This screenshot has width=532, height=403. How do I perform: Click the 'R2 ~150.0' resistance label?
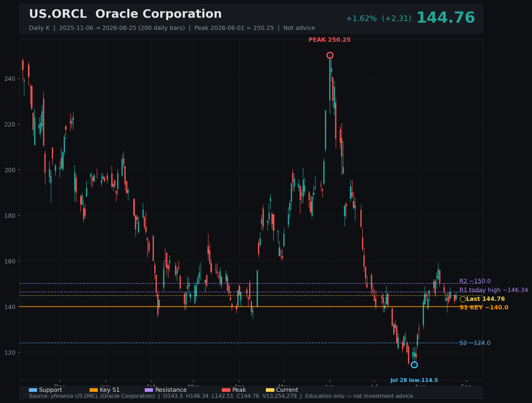click(475, 281)
